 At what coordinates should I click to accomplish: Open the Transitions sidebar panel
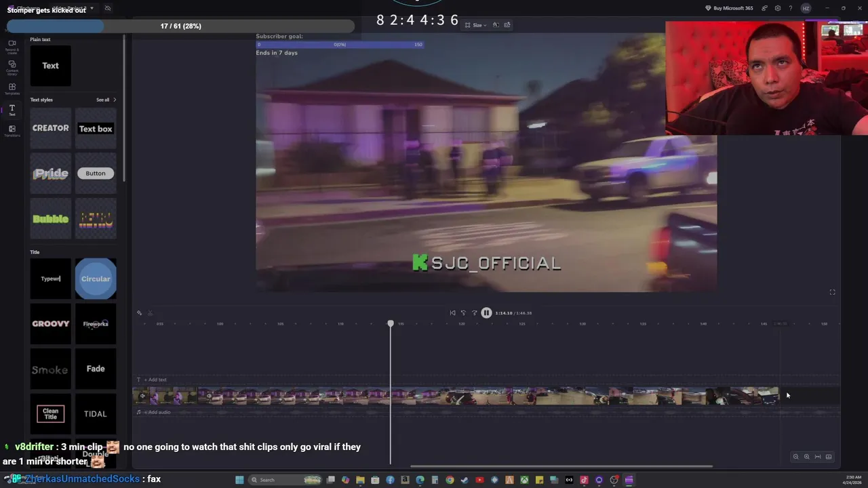12,131
